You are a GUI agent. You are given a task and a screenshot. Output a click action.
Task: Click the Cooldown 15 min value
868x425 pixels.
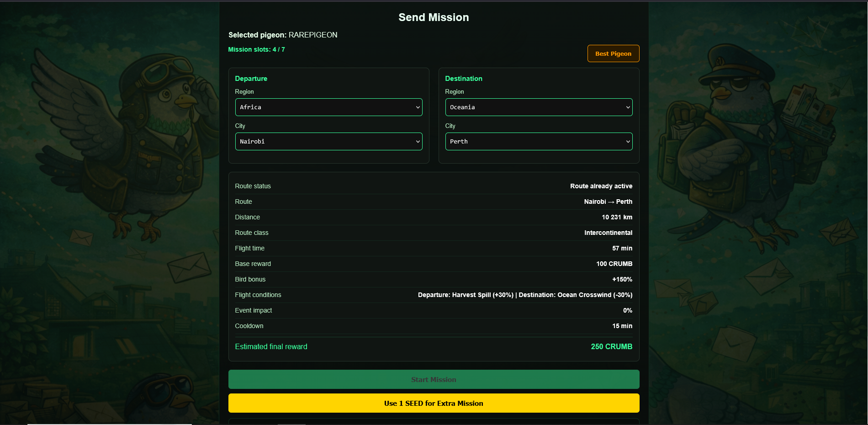coord(622,326)
